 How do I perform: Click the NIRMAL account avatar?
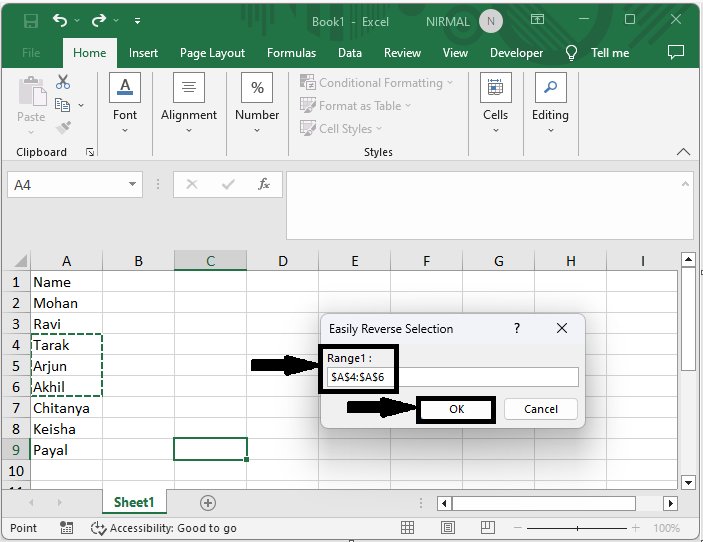[490, 21]
